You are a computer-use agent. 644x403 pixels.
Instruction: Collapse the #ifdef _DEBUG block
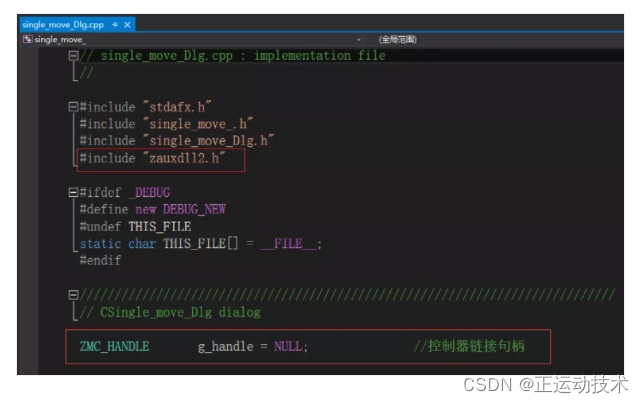pyautogui.click(x=73, y=192)
